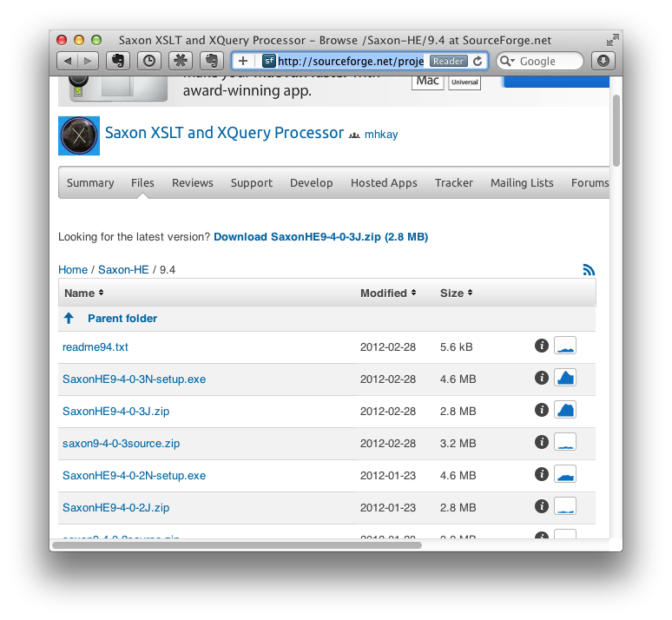Click the Evernote clipper icon next to the plus button
The image size is (672, 620).
[x=212, y=61]
